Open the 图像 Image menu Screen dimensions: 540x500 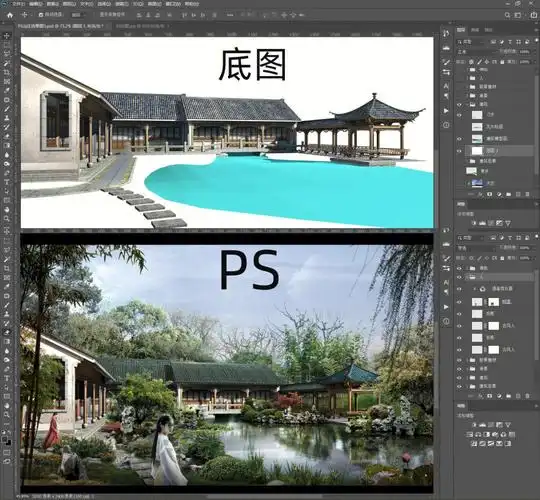[x=53, y=4]
